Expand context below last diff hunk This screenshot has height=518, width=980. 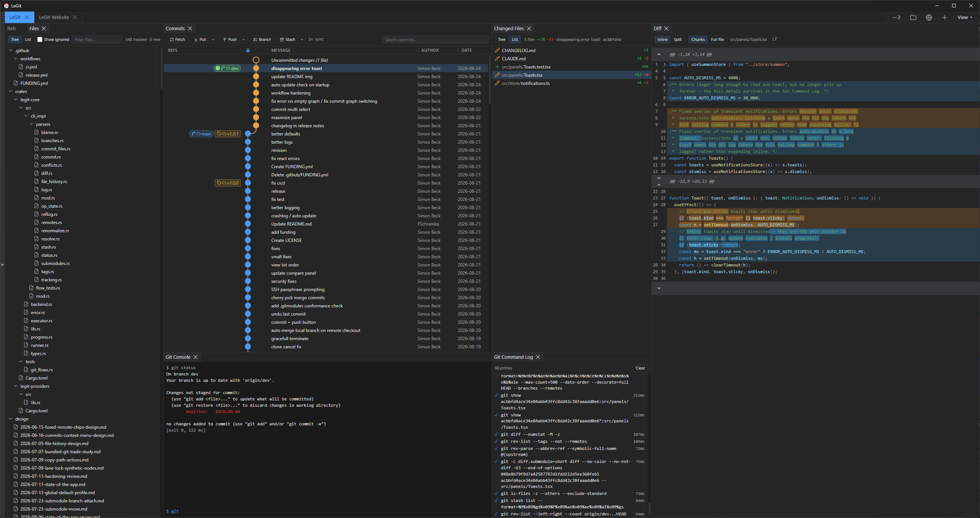click(659, 288)
